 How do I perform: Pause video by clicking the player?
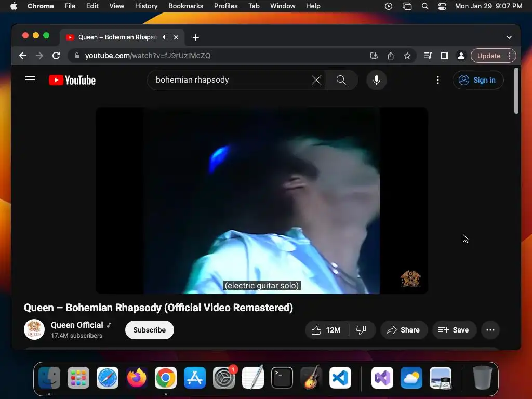262,200
